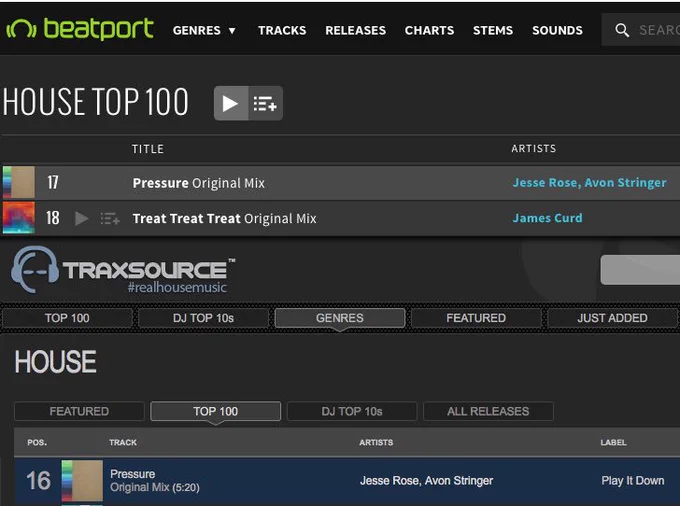Screen dimensions: 680x506
Task: Open the Genres dropdown menu
Action: [204, 30]
